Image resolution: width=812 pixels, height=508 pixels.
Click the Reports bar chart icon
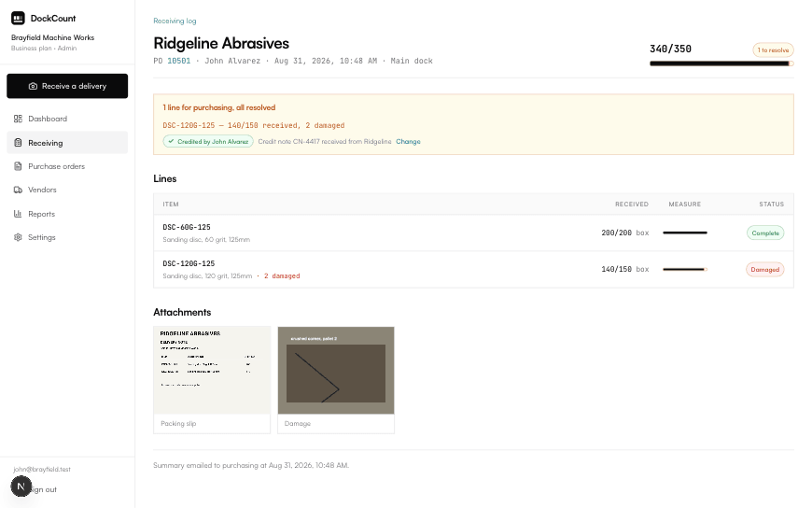coord(18,214)
